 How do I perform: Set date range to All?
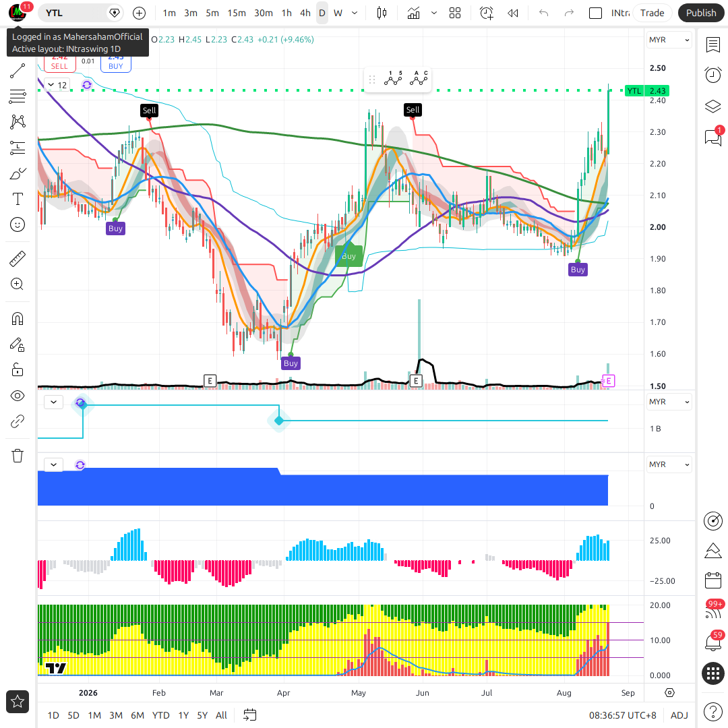click(x=222, y=715)
